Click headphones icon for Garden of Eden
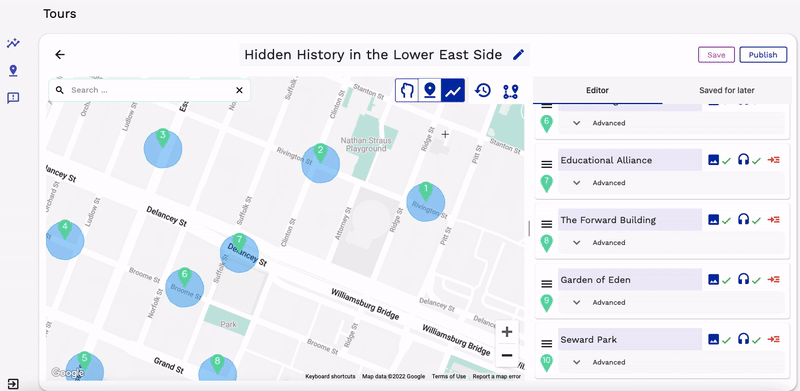 tap(743, 280)
